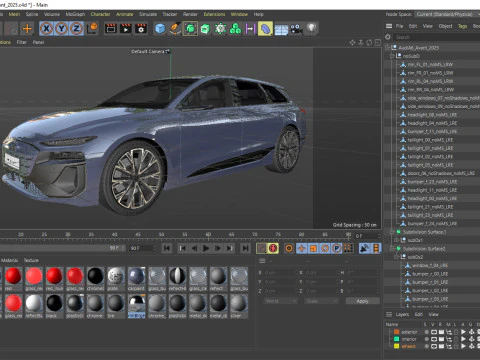Select the silver material swatch
This screenshot has width=480, height=360.
238,306
